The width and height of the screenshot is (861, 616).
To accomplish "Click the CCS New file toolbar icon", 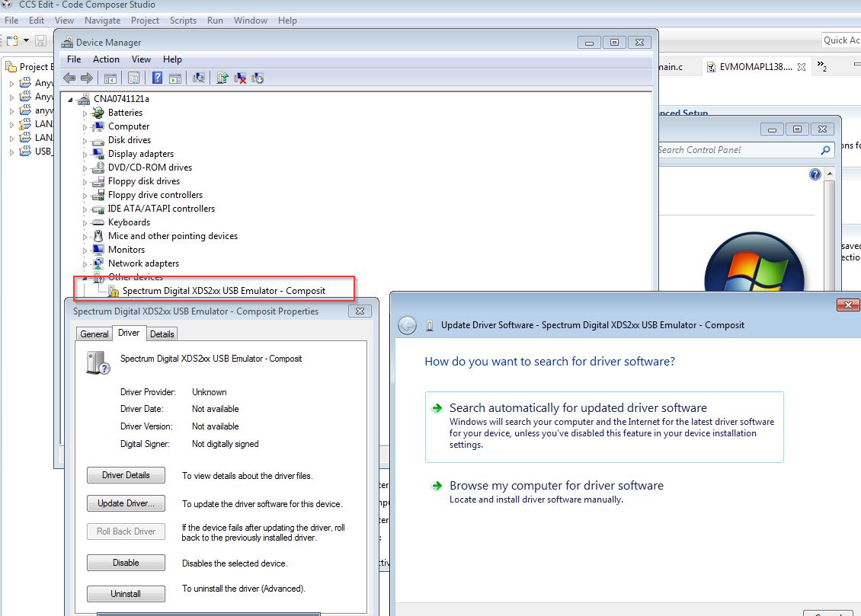I will 13,40.
